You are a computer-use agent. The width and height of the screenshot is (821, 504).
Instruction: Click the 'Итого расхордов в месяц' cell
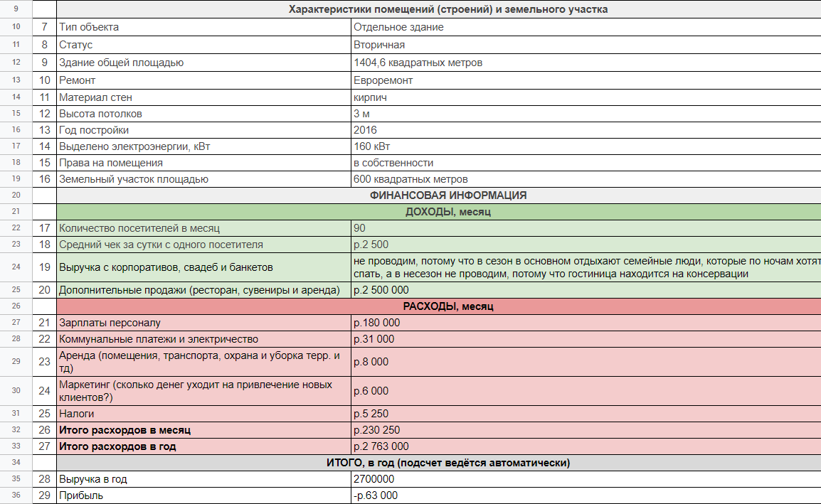click(203, 429)
